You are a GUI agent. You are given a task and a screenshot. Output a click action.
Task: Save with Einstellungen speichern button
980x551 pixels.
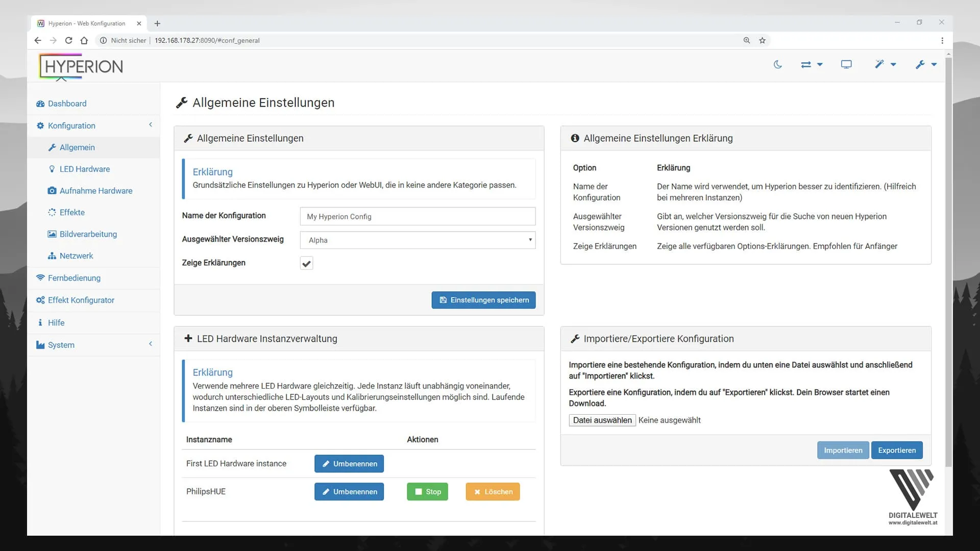point(483,300)
